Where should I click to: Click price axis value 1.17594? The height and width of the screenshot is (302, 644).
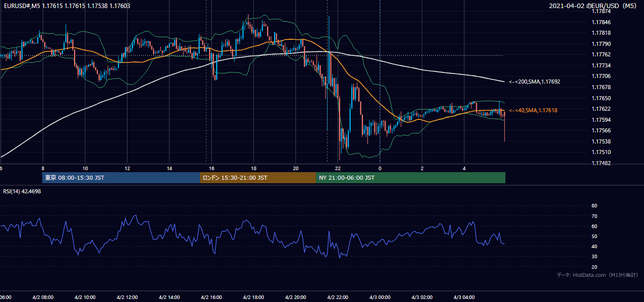click(600, 120)
